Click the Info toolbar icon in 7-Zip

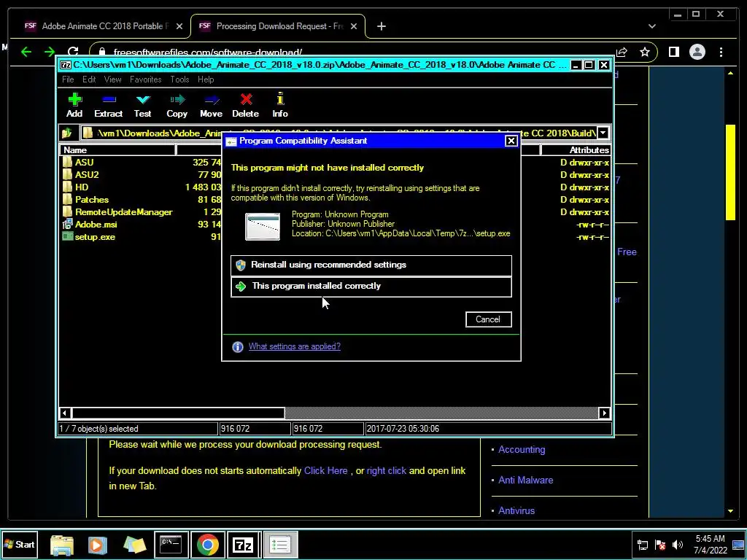tap(280, 105)
